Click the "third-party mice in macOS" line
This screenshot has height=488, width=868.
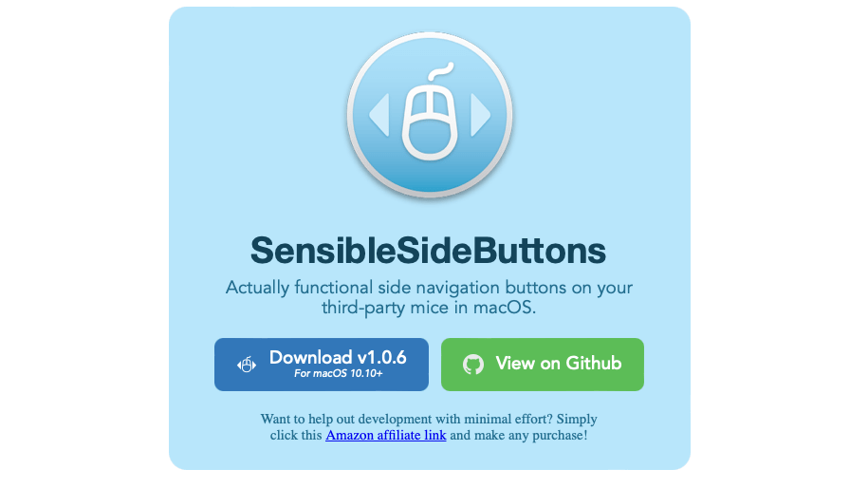coord(429,308)
